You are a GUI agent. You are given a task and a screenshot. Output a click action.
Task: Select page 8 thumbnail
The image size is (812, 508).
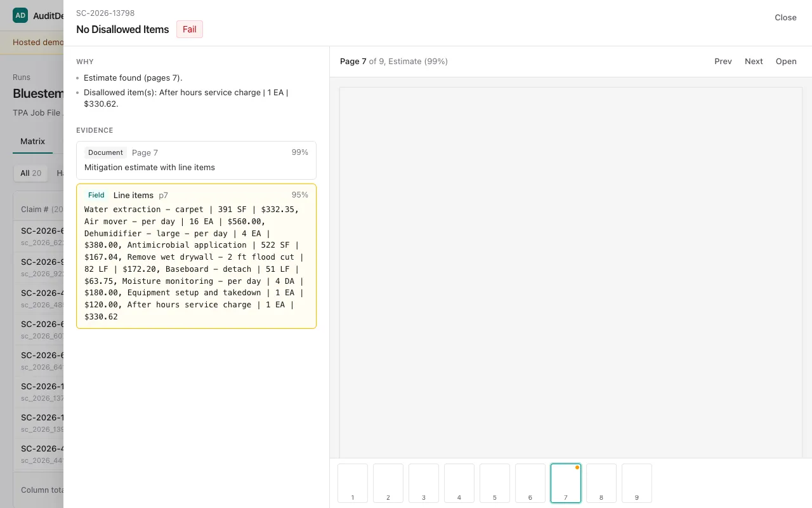point(601,483)
